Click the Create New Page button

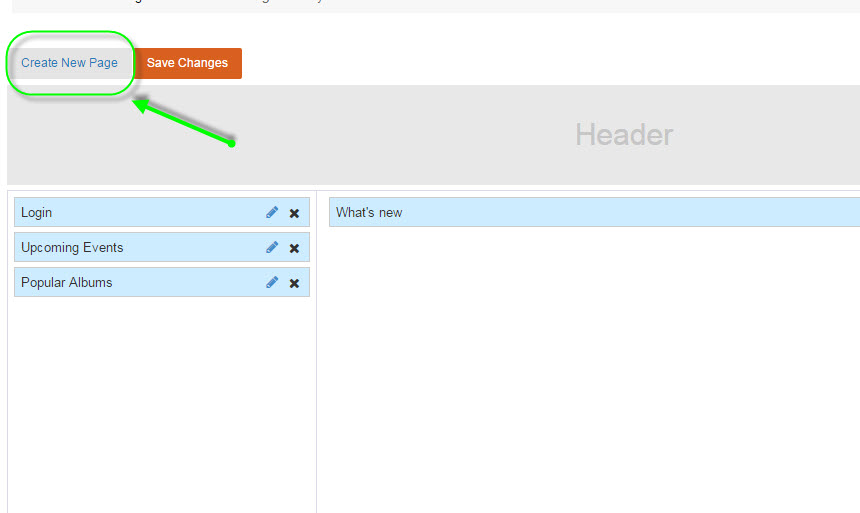70,63
